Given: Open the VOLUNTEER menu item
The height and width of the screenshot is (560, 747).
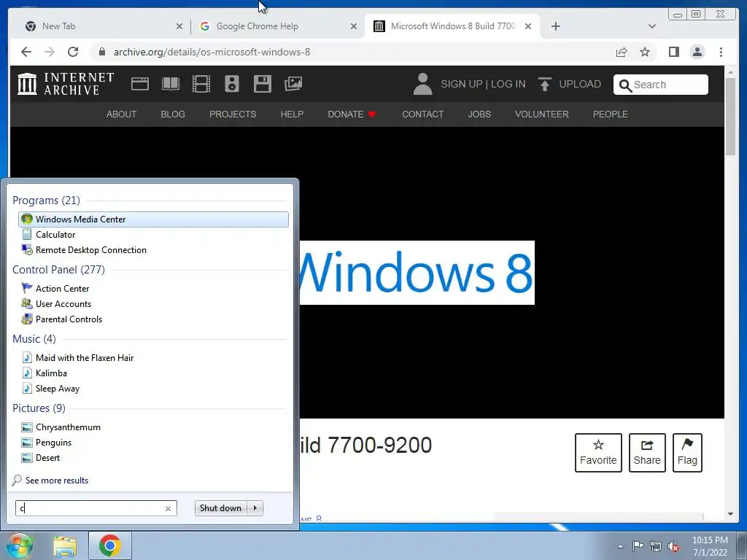Looking at the screenshot, I should [542, 114].
